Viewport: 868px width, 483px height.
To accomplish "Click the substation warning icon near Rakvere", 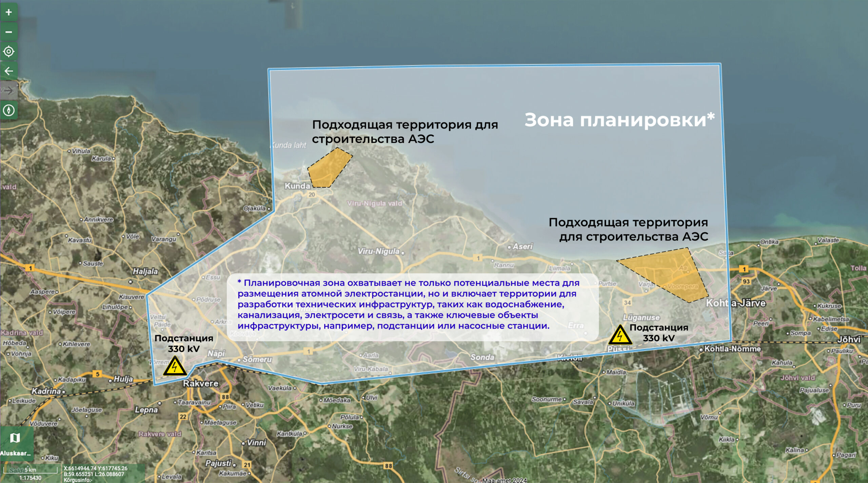I will (x=175, y=367).
